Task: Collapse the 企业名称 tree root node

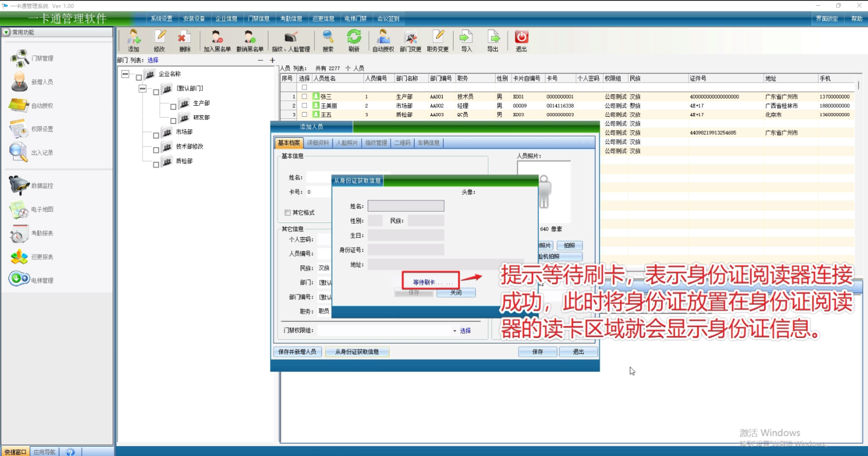Action: 126,74
